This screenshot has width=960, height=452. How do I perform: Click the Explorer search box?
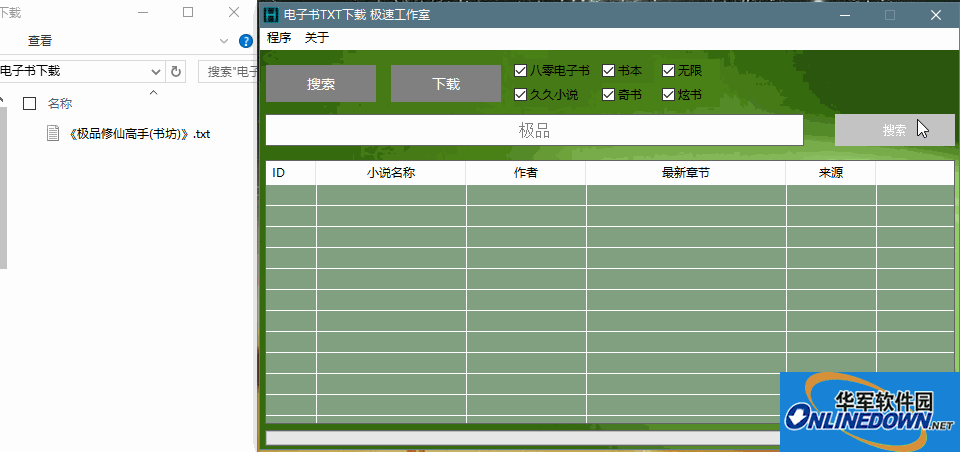coord(228,71)
